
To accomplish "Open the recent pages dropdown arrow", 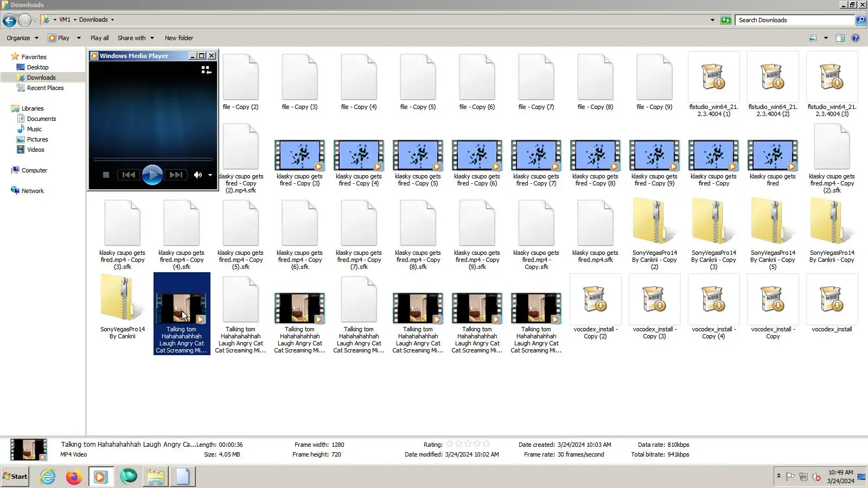I will pyautogui.click(x=35, y=20).
